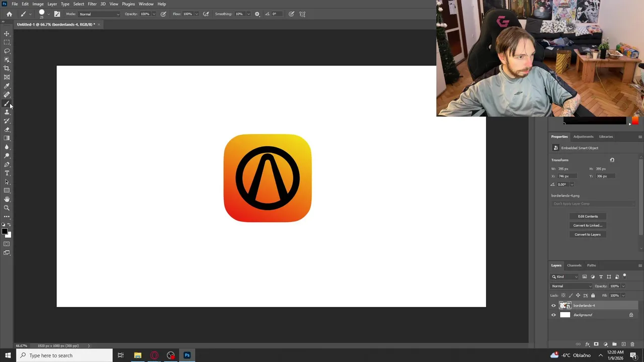The height and width of the screenshot is (362, 644).
Task: Click the Home icon in options bar
Action: tap(9, 14)
